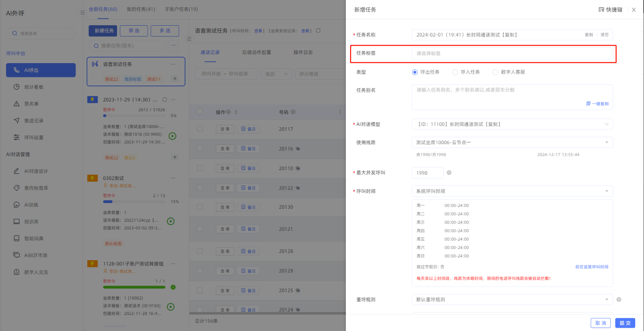This screenshot has width=644, height=331.
Task: Open the 统计看板 sidebar item
Action: coord(34,87)
